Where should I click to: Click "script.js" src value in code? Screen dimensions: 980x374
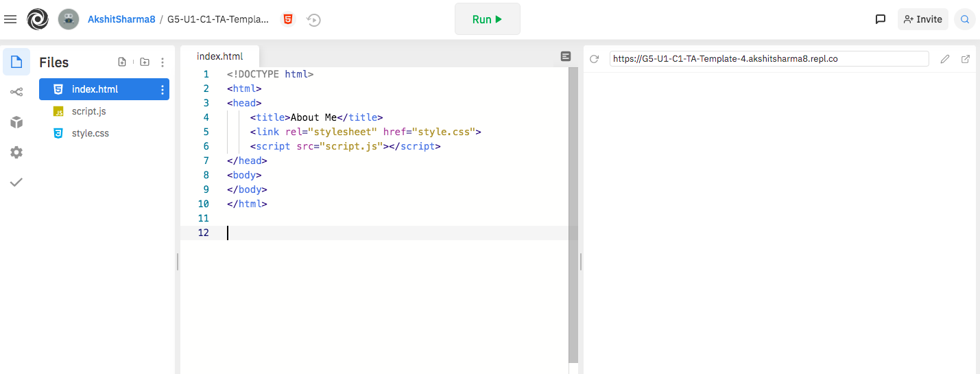(351, 146)
